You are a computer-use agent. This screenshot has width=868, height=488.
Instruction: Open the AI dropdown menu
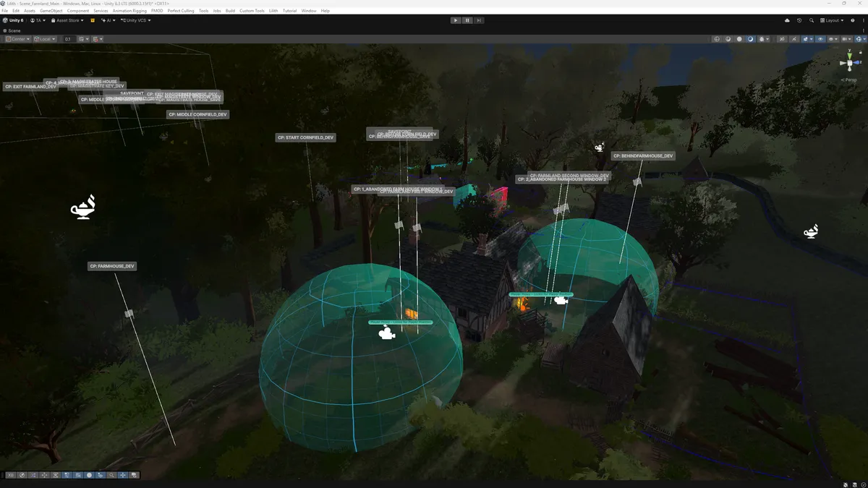point(109,20)
